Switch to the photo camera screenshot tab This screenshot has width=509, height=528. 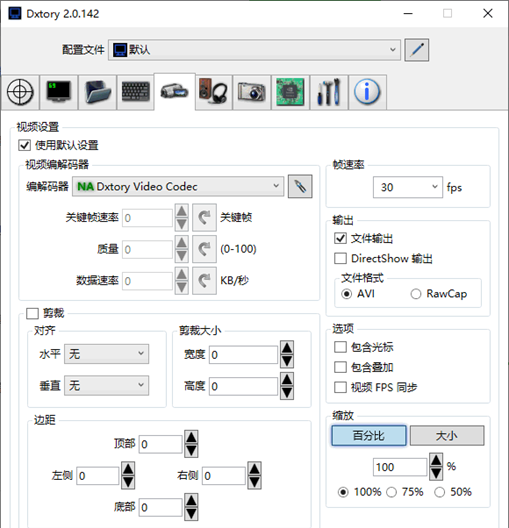click(251, 92)
